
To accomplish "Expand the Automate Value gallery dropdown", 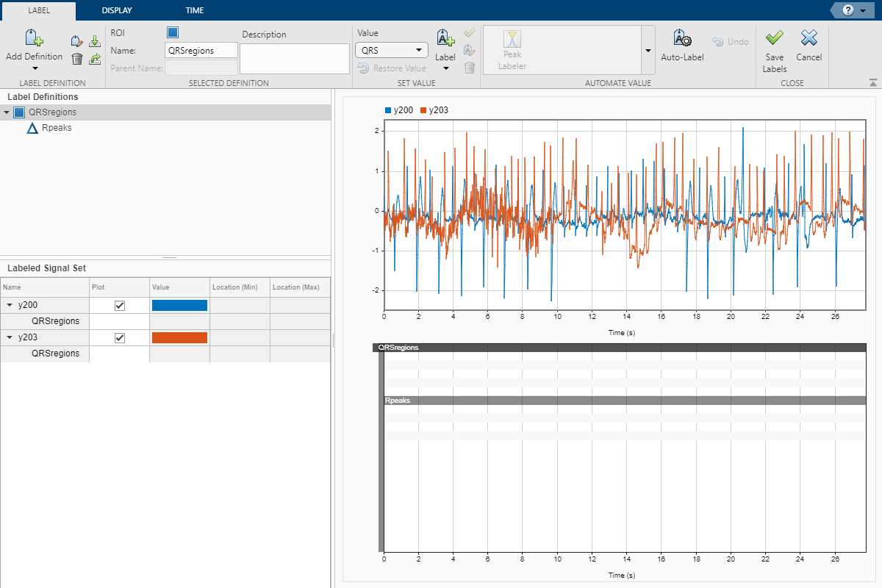I will coord(648,51).
